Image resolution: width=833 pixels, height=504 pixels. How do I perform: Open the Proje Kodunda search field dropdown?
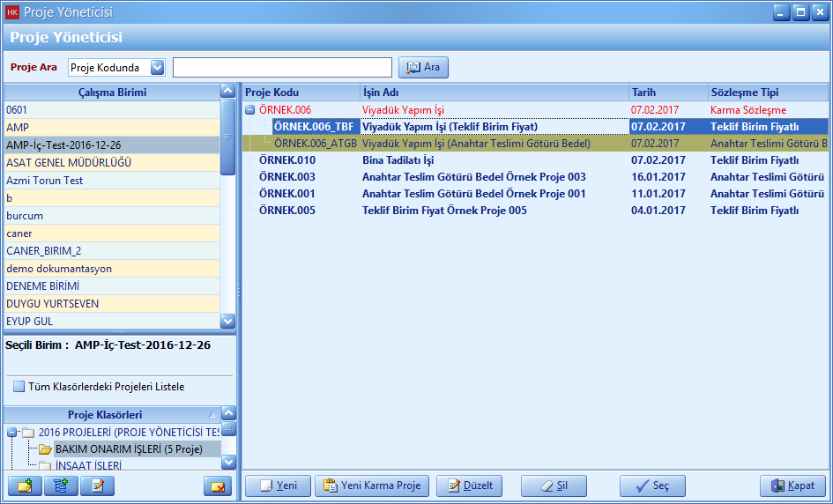point(157,68)
